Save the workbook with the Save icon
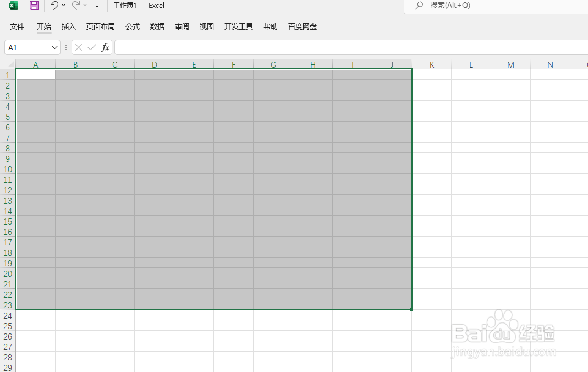588x372 pixels. [34, 6]
